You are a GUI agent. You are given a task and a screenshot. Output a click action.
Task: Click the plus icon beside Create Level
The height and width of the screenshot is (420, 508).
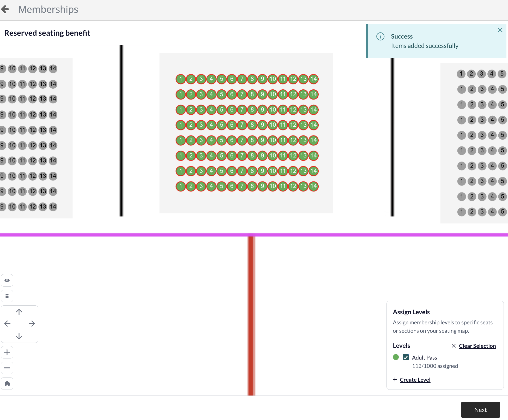[x=395, y=380]
